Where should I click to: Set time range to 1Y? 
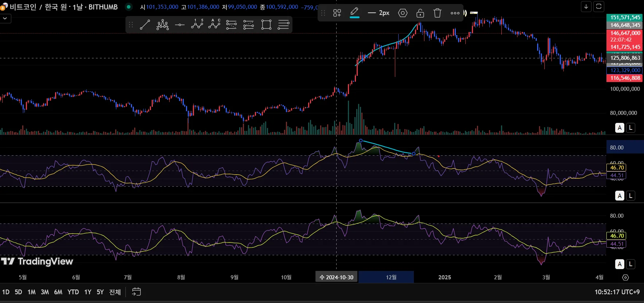[x=88, y=292]
